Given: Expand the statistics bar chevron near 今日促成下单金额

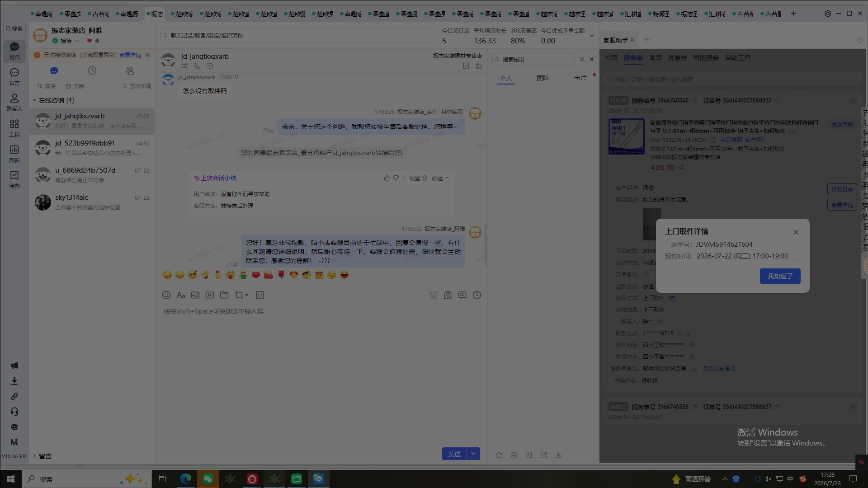Looking at the screenshot, I should (592, 36).
